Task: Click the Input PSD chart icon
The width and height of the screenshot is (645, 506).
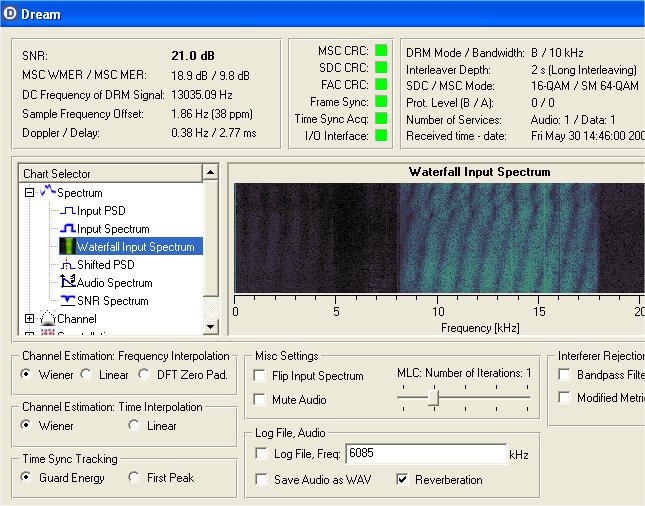Action: click(x=67, y=211)
